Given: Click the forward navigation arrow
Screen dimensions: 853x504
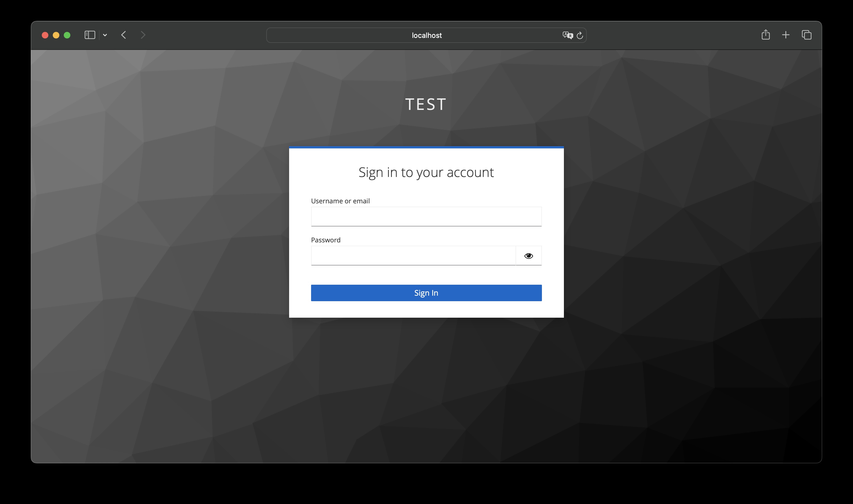Looking at the screenshot, I should [143, 35].
